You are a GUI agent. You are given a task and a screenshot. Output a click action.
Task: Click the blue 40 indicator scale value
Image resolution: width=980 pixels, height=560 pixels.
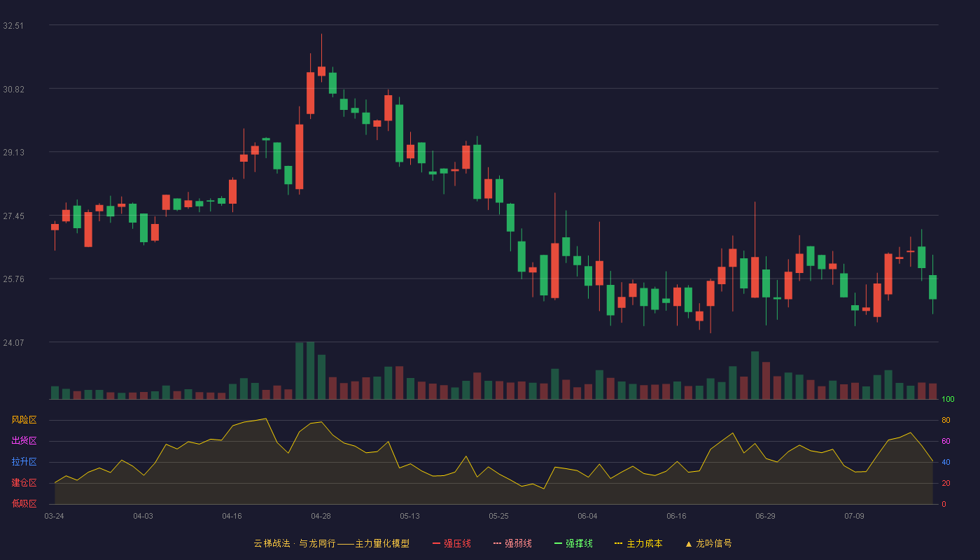(946, 463)
